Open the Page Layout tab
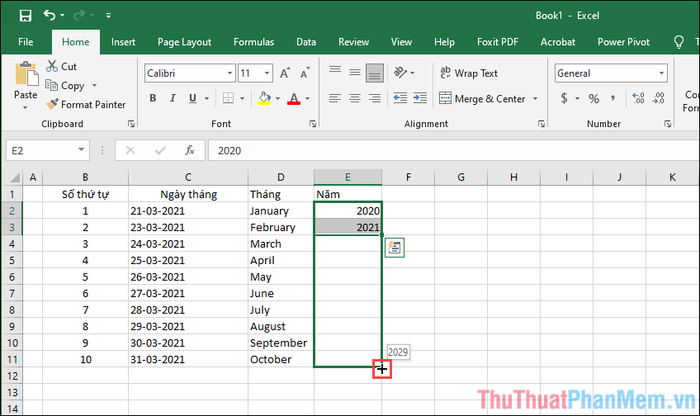This screenshot has width=700, height=416. [183, 42]
